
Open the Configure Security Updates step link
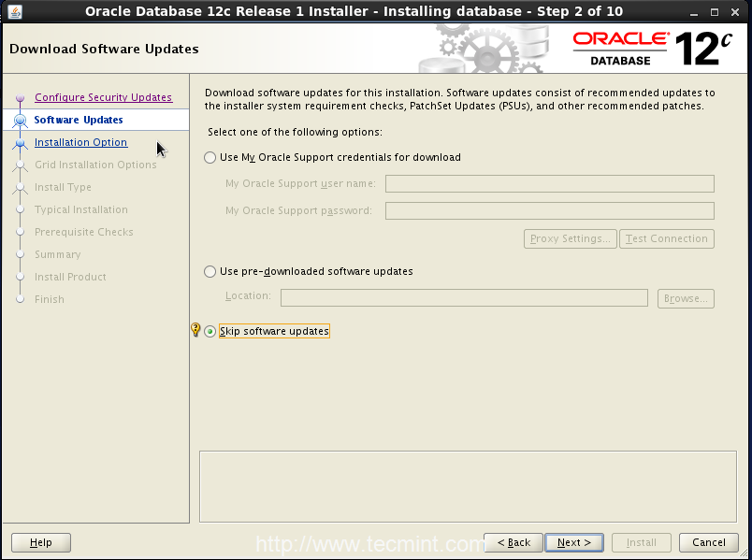click(x=103, y=97)
